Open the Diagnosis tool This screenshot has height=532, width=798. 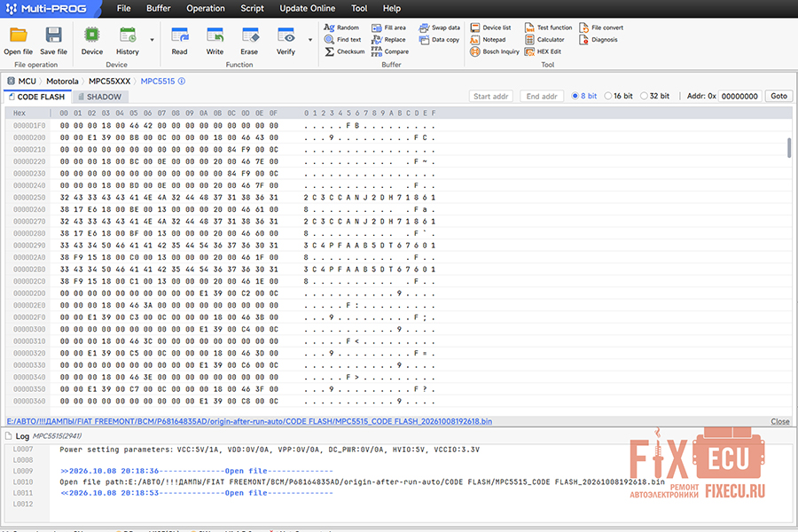click(x=598, y=39)
